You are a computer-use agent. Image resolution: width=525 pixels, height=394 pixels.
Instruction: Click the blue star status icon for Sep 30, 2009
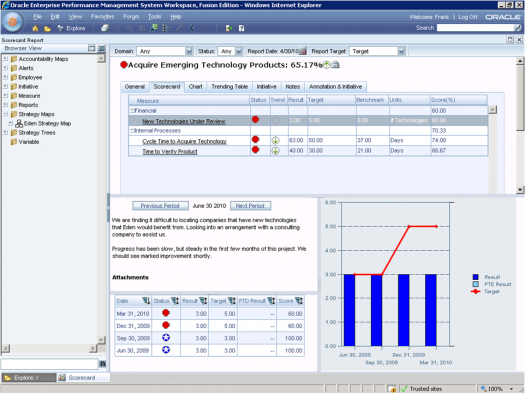tap(166, 337)
